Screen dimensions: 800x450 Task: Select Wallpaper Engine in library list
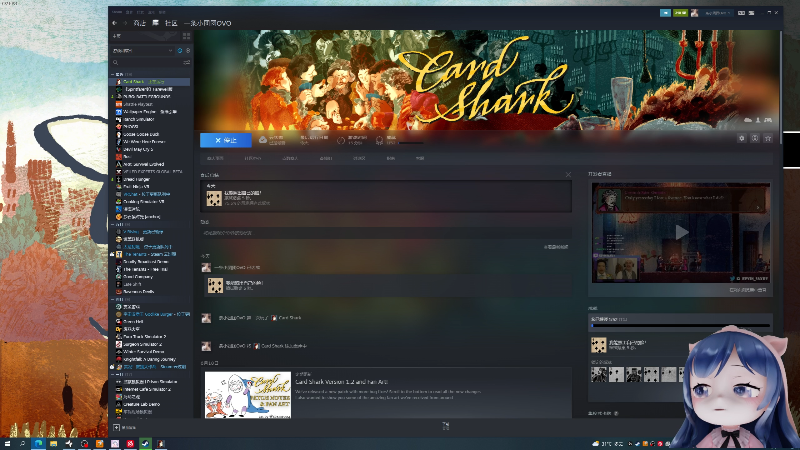coord(151,112)
